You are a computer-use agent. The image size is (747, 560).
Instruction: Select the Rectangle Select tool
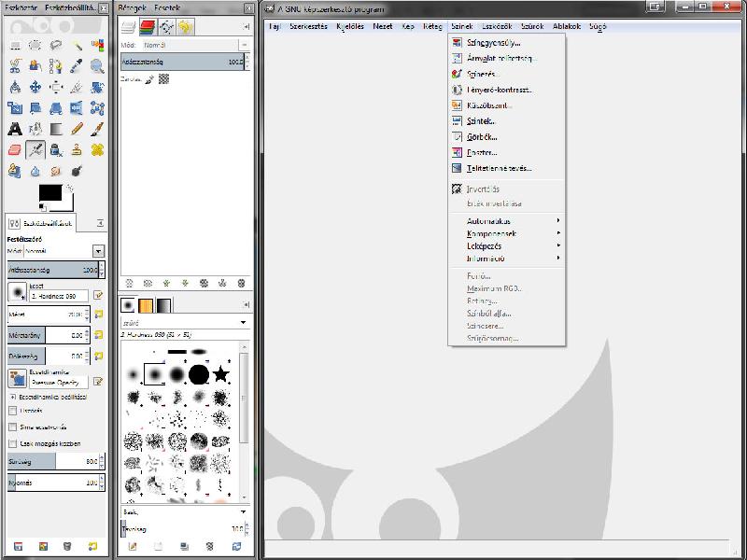click(x=15, y=46)
